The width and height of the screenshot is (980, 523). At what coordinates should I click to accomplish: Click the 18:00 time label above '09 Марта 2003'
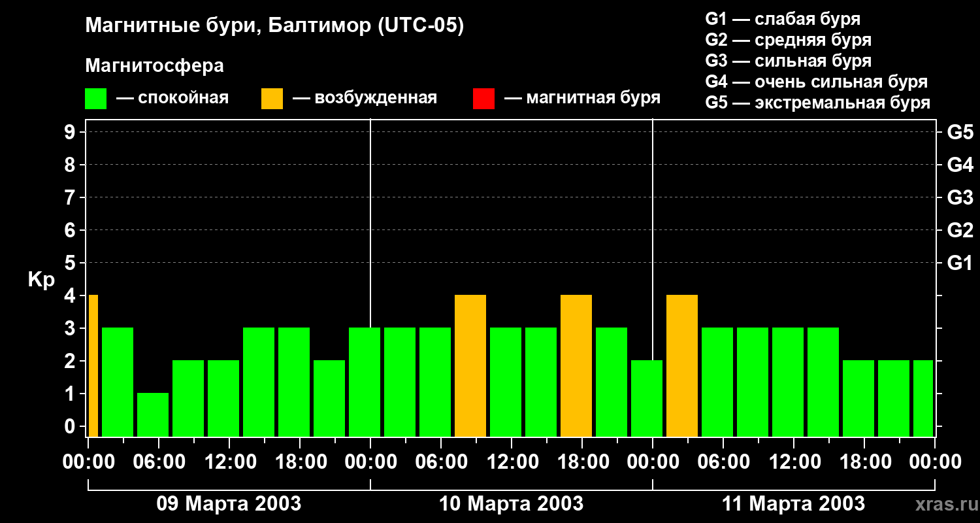point(300,462)
